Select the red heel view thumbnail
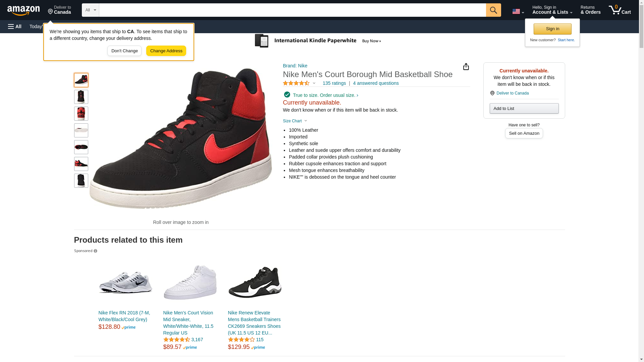The width and height of the screenshot is (644, 362). click(x=81, y=114)
